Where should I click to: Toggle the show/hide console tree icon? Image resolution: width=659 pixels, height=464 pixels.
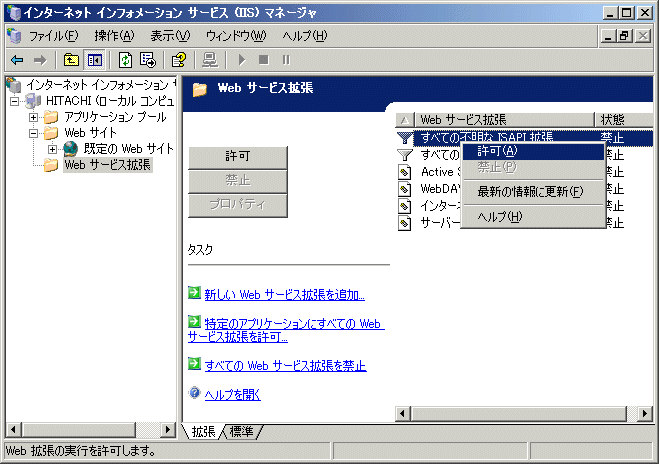[95, 60]
